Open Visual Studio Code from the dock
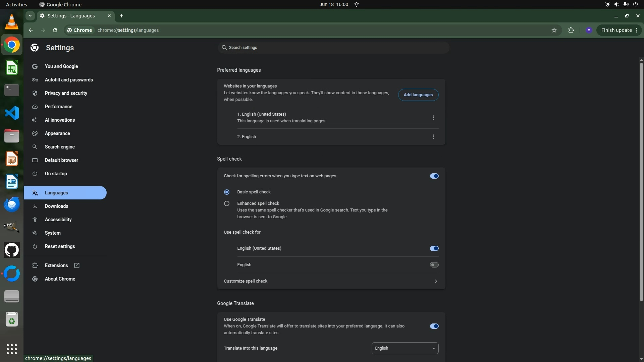Image resolution: width=644 pixels, height=362 pixels. (x=12, y=113)
